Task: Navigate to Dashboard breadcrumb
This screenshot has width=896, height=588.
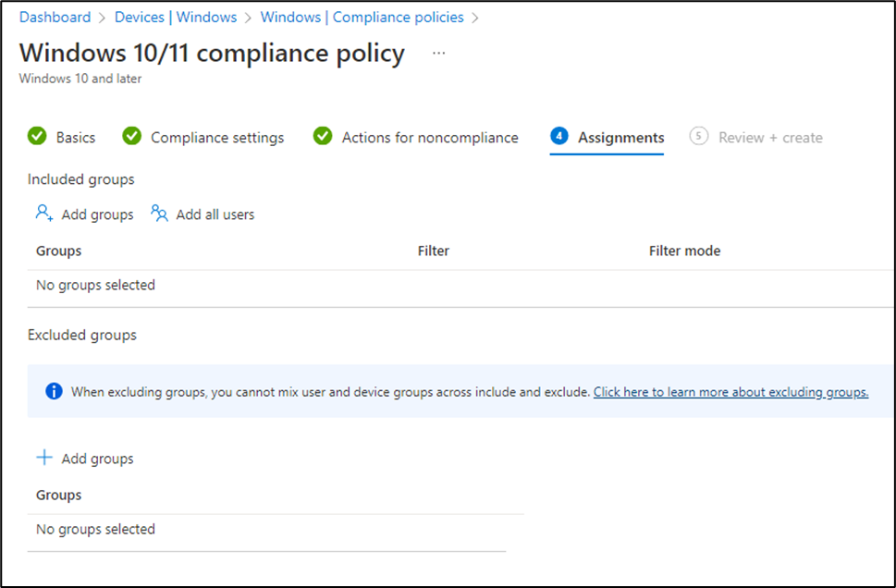Action: [x=55, y=18]
